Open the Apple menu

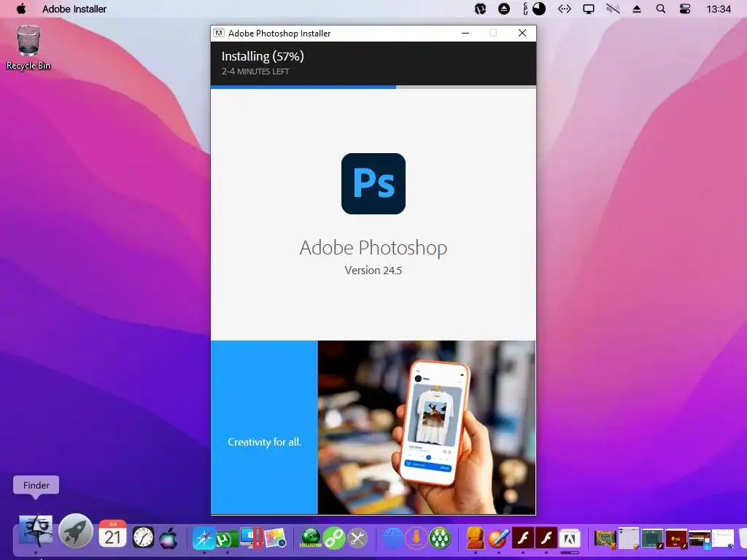point(21,9)
